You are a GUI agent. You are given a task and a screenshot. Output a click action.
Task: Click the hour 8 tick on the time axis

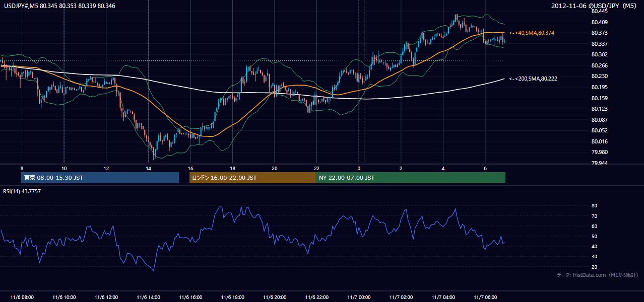pyautogui.click(x=22, y=168)
